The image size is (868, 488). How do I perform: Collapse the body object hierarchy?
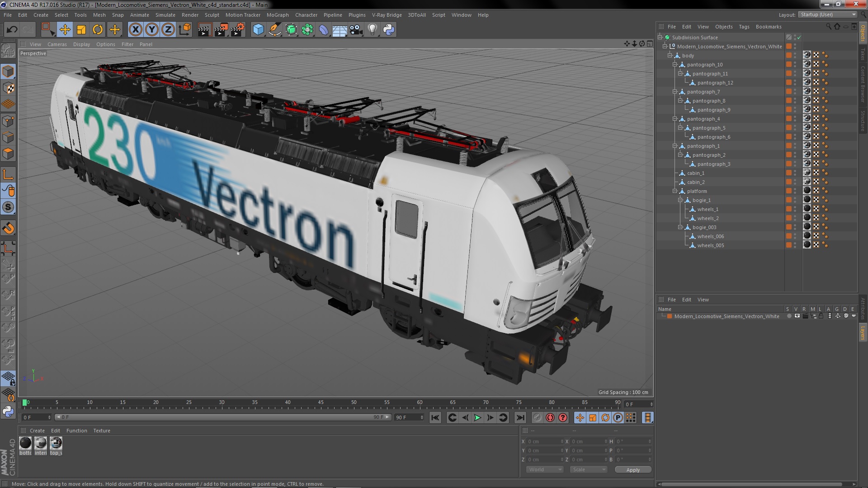[x=670, y=56]
